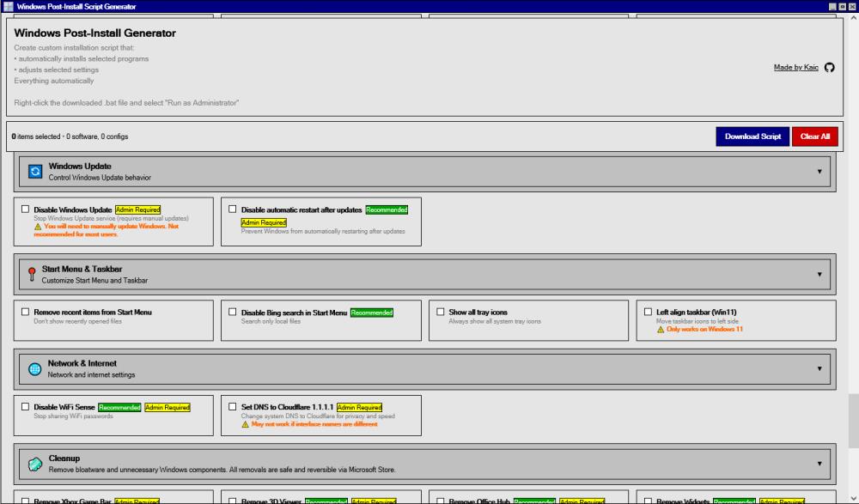Click 'Only works on Windows 11' warning text
The image size is (859, 504).
tap(704, 329)
